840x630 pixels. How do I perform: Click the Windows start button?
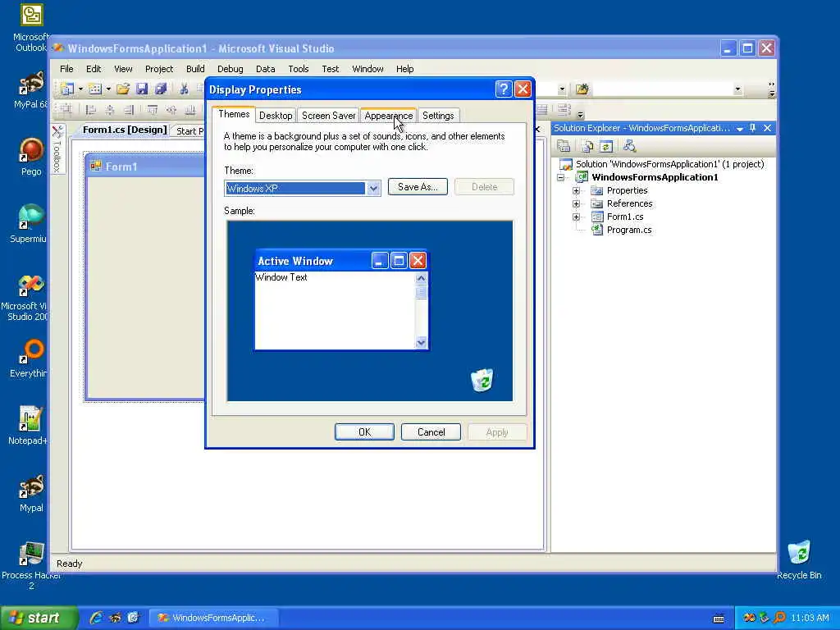(39, 618)
